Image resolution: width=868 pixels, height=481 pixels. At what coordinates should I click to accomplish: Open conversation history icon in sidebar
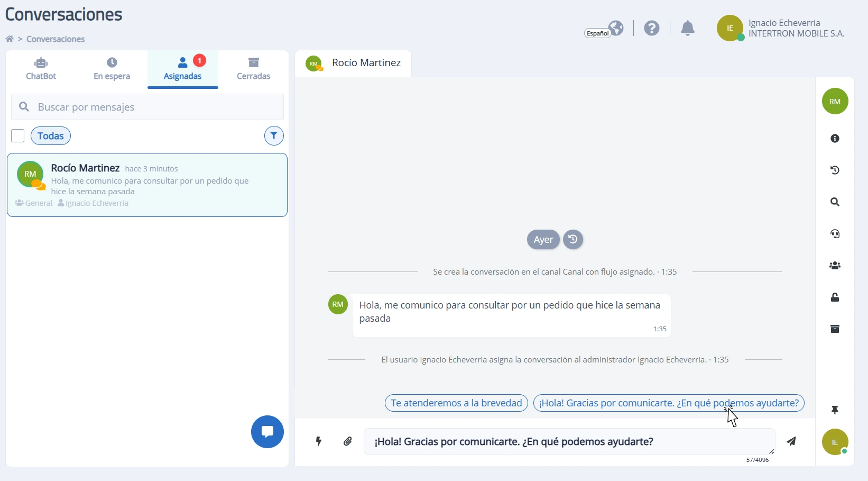[x=835, y=170]
